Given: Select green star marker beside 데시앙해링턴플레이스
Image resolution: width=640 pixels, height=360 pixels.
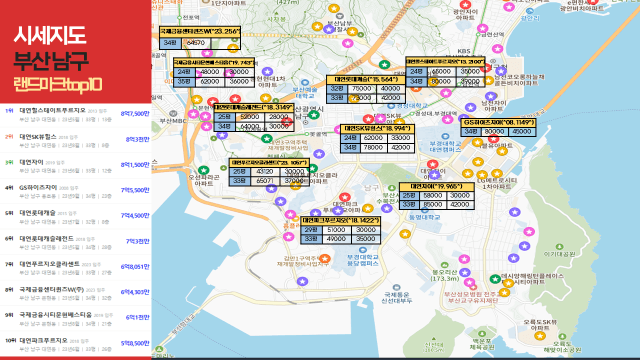Looking at the screenshot, I should click(x=495, y=279).
